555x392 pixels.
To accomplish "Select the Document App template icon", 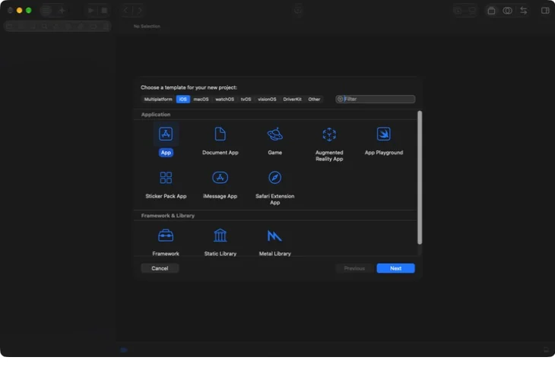I will [x=220, y=134].
